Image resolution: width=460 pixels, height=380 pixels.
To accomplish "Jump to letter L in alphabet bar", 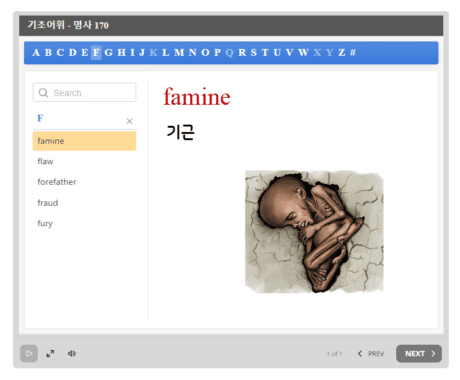I will (166, 53).
